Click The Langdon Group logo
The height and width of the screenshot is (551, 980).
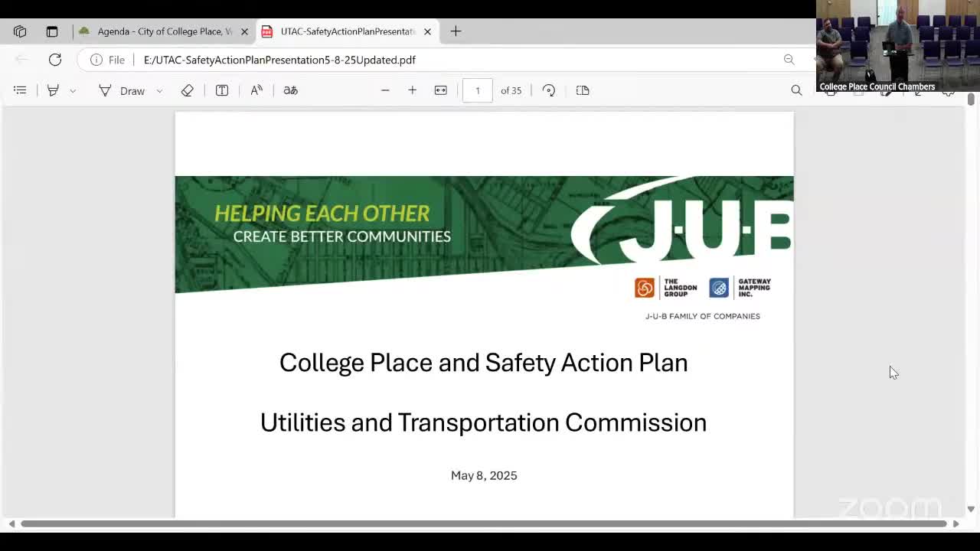pyautogui.click(x=665, y=288)
